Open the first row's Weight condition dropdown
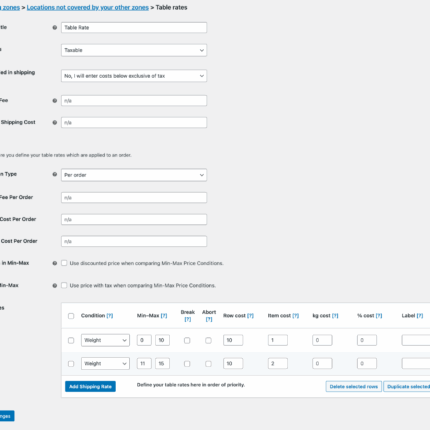 [105, 340]
